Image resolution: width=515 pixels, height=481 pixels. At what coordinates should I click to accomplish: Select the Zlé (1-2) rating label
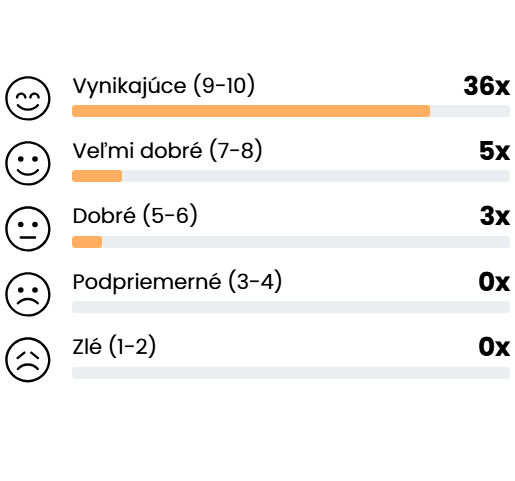(x=114, y=346)
